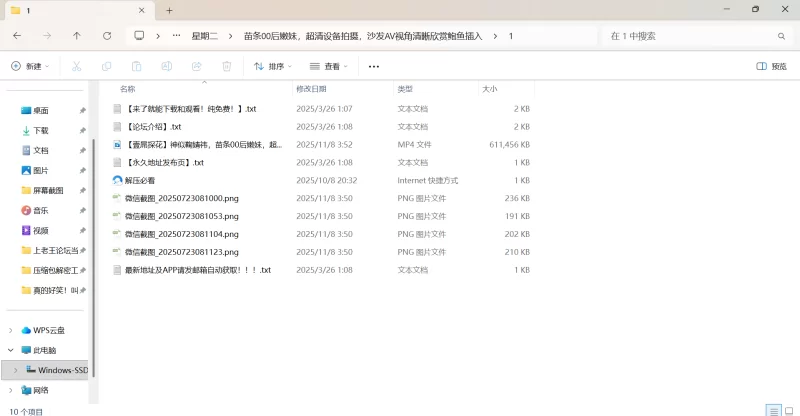
Task: Switch to details view in status bar
Action: tap(772, 410)
